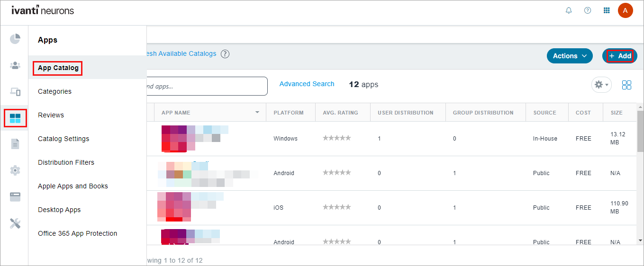The image size is (644, 266).
Task: Open the user avatar account menu
Action: 625,10
